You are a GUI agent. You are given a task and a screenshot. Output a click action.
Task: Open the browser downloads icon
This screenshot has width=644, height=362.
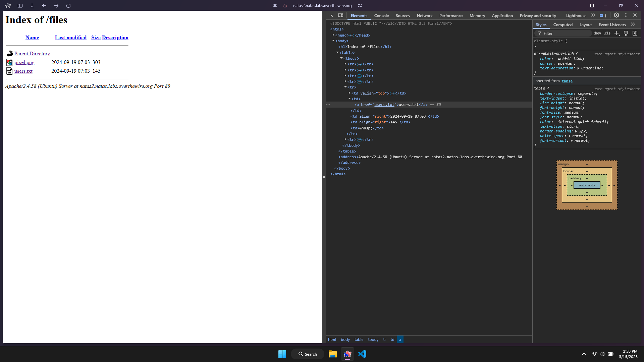point(32,6)
